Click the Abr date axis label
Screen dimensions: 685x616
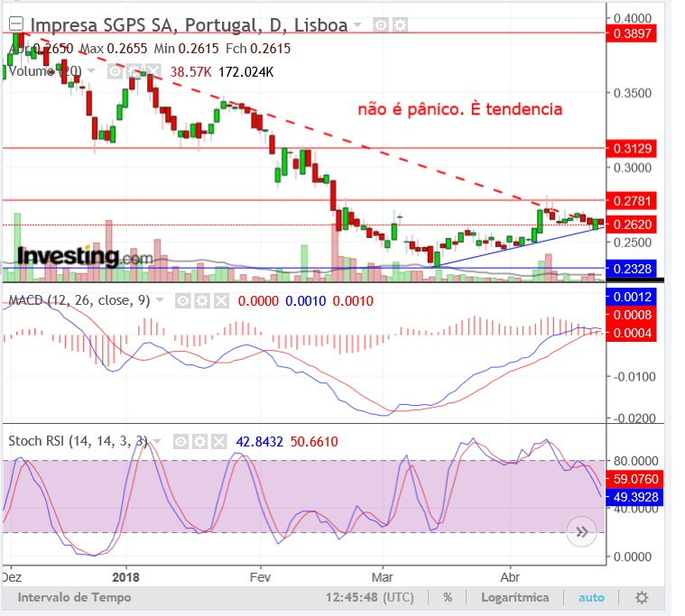coord(510,577)
